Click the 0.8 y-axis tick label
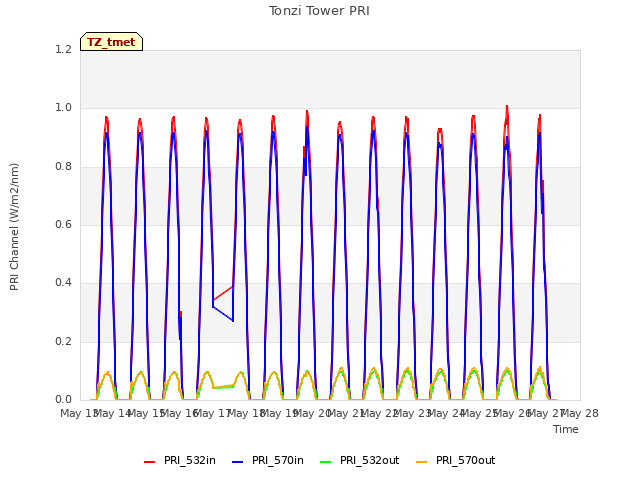This screenshot has width=640, height=480. pyautogui.click(x=63, y=166)
